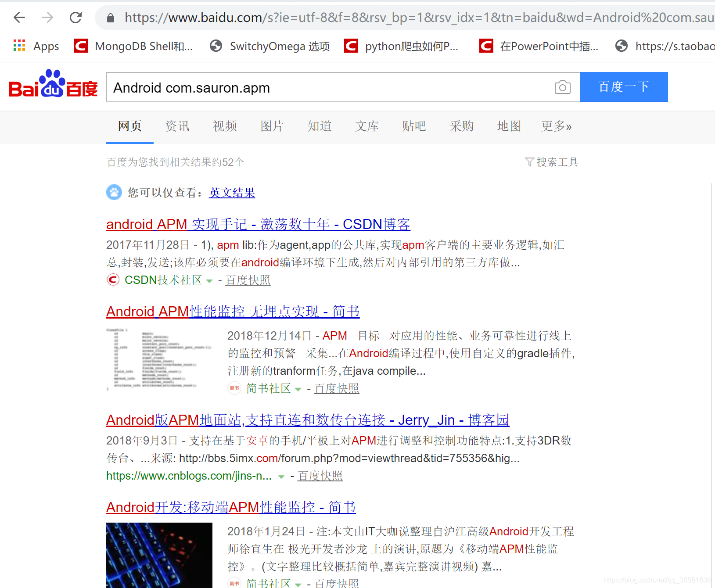This screenshot has width=715, height=588.
Task: Expand 简书社区 dropdown under 无埋点实现
Action: tap(298, 389)
